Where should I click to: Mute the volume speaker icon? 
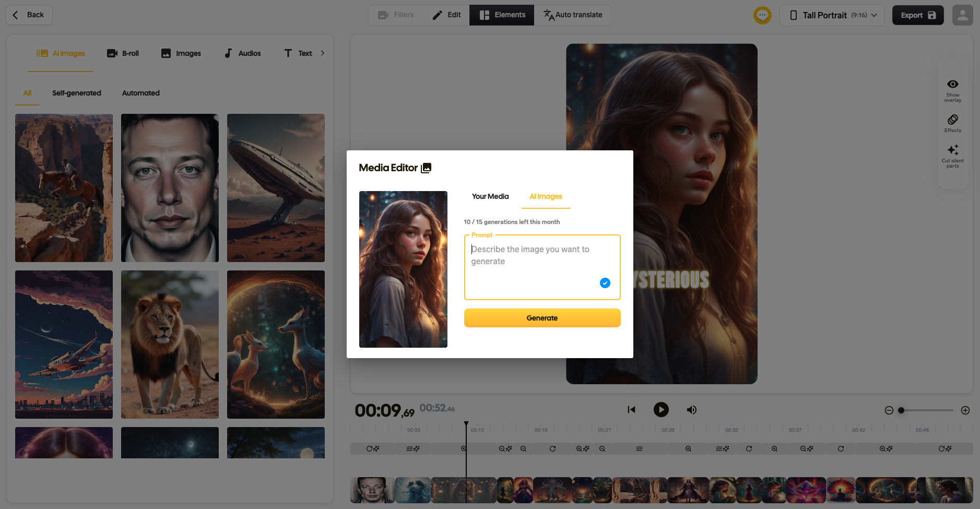pos(691,410)
